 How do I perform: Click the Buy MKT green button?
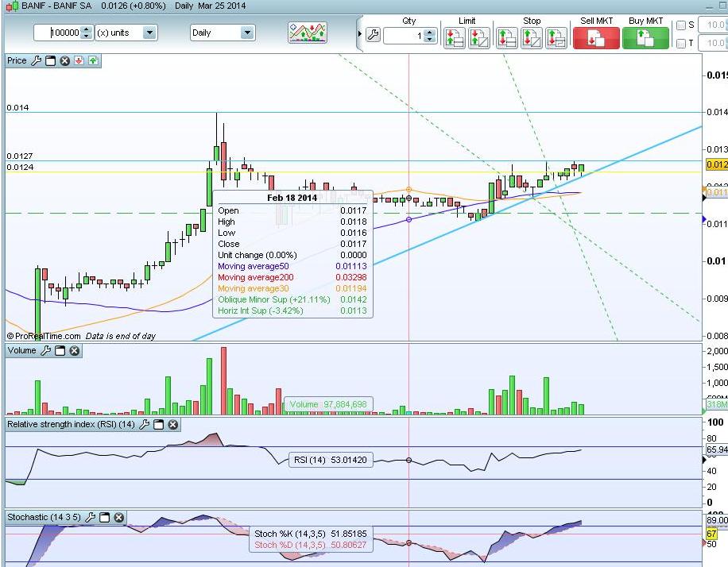645,38
